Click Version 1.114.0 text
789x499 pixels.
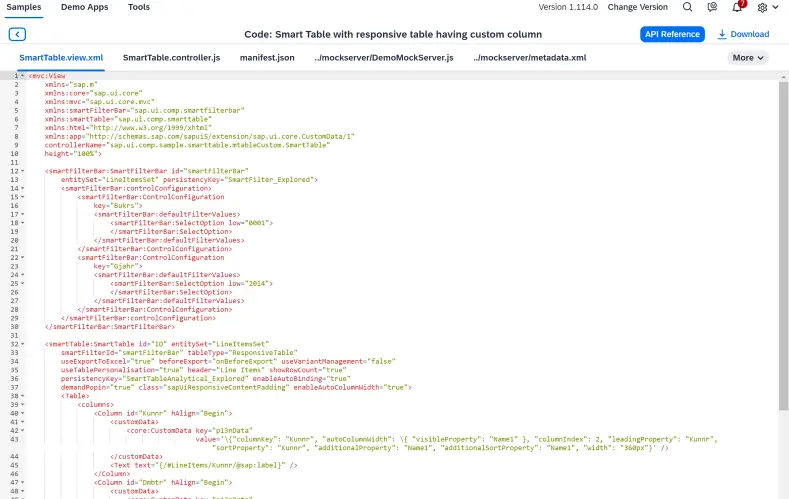pos(568,7)
